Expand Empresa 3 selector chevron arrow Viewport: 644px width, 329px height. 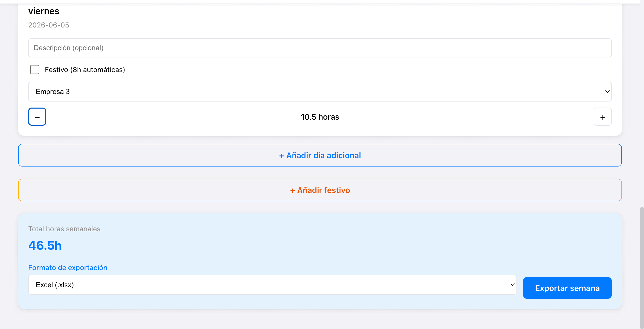coord(607,91)
